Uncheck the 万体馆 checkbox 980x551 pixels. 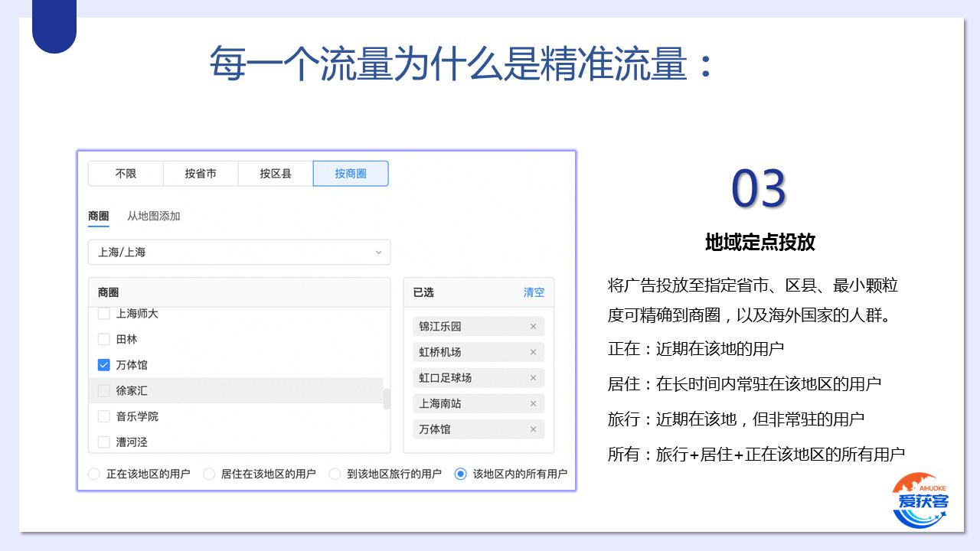click(104, 365)
